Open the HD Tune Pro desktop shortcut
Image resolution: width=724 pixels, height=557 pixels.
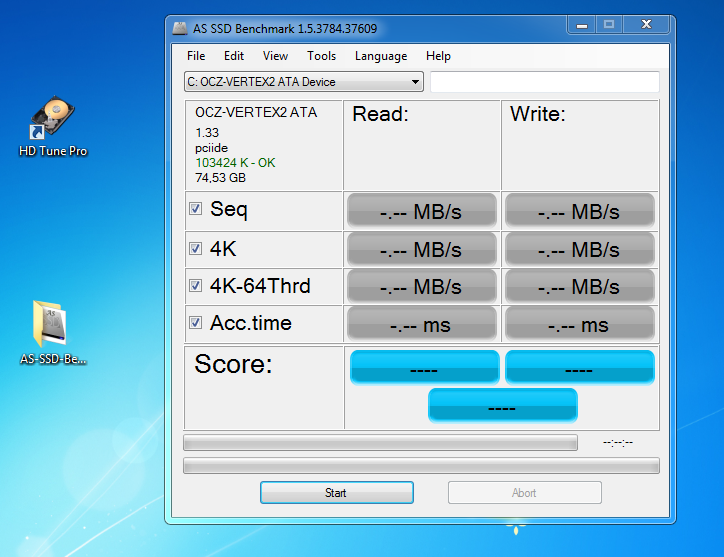(x=52, y=126)
